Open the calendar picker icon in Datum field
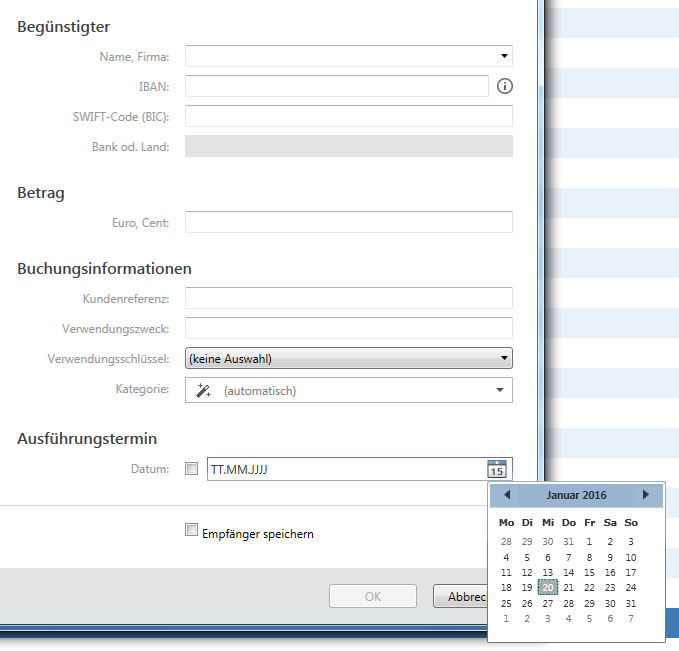679x651 pixels. point(497,469)
